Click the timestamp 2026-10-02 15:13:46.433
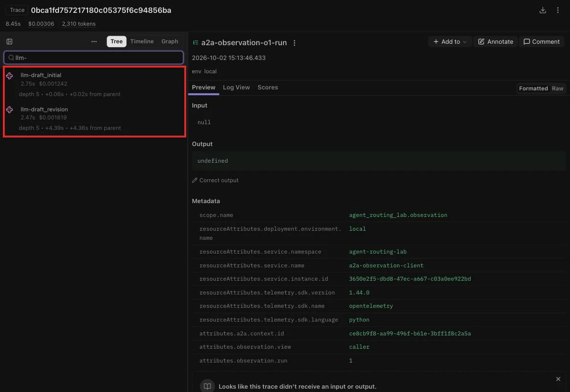Image resolution: width=570 pixels, height=392 pixels. (x=229, y=58)
